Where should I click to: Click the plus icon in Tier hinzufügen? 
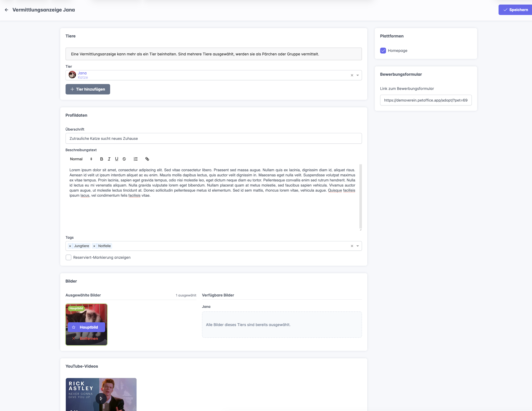pyautogui.click(x=72, y=89)
